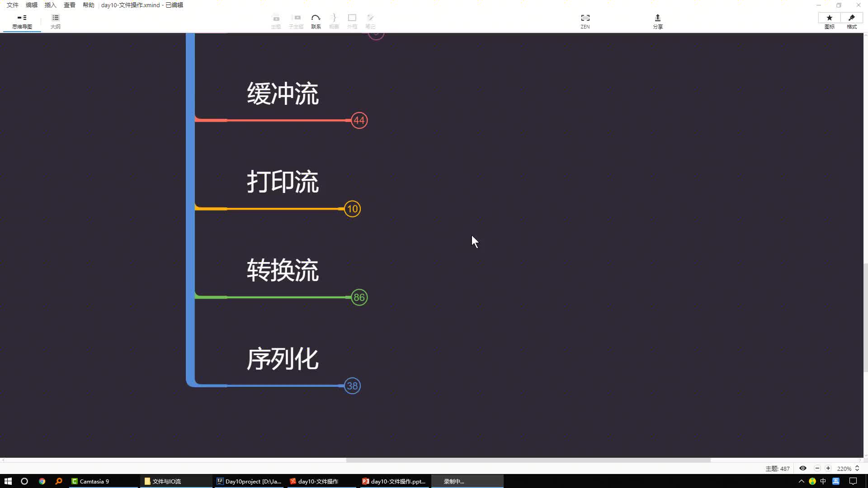Select the 缓冲流 topic
Image resolution: width=868 pixels, height=488 pixels.
tap(283, 94)
